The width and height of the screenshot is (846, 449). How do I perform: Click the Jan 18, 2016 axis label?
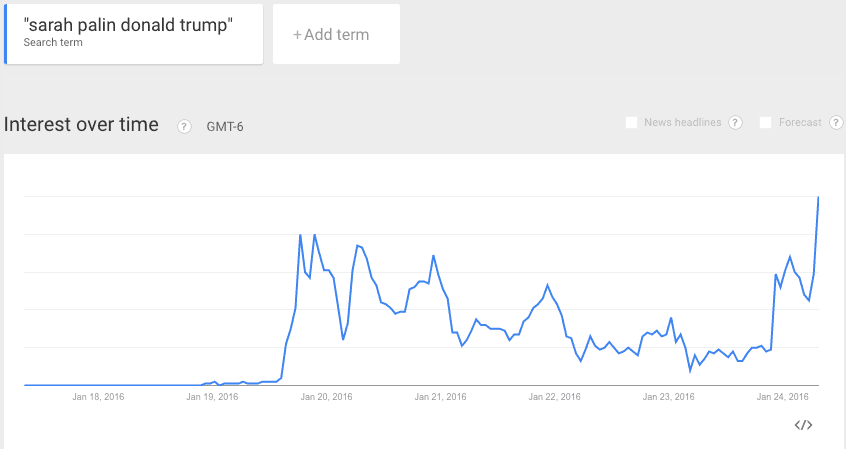click(98, 397)
